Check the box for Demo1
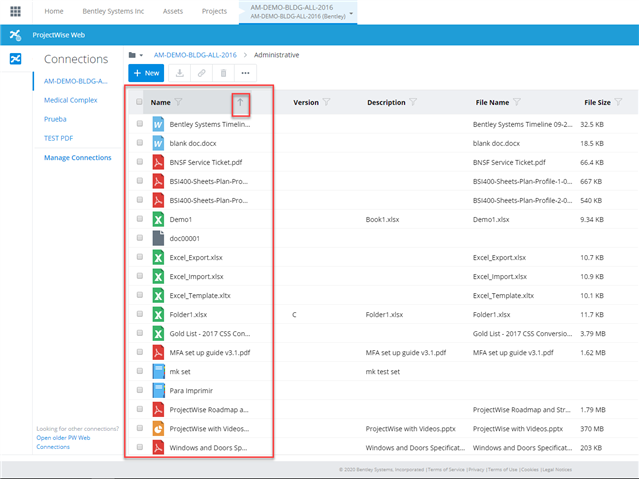The height and width of the screenshot is (479, 639). click(140, 219)
